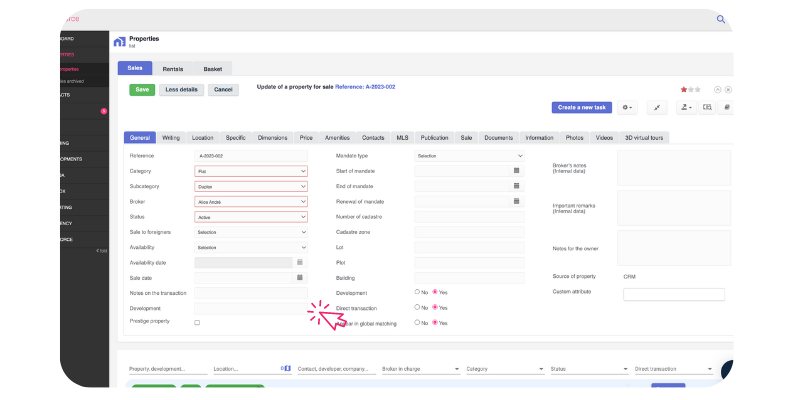Click the Custom attribute input field
Viewport: 800px width, 400px height.
[674, 294]
